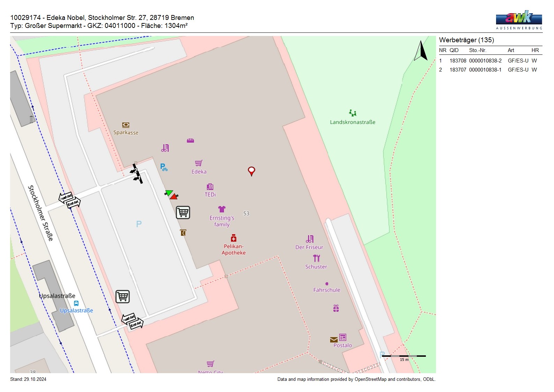Click the 15 m scale bar
554x392 pixels.
[x=404, y=356]
